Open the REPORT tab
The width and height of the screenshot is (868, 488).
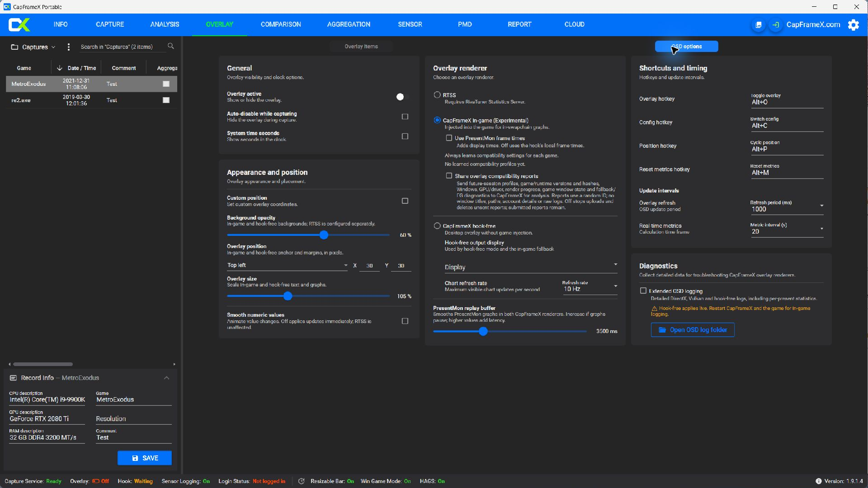point(519,24)
